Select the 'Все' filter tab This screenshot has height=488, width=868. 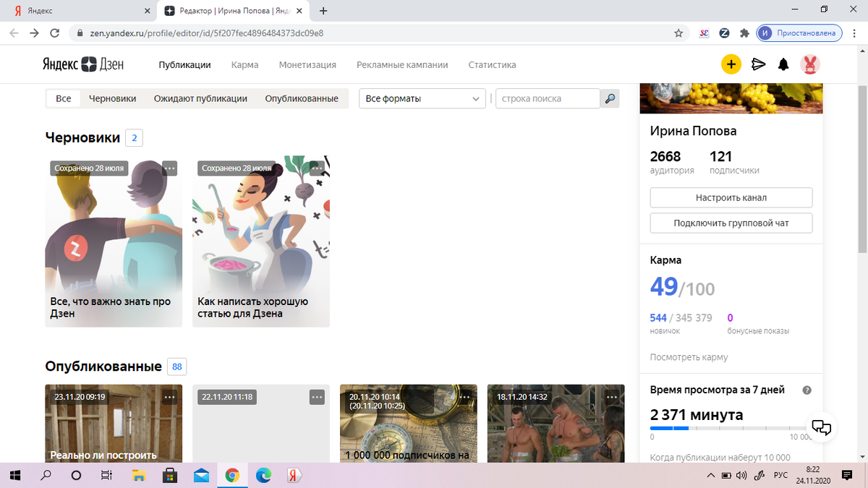pyautogui.click(x=64, y=98)
